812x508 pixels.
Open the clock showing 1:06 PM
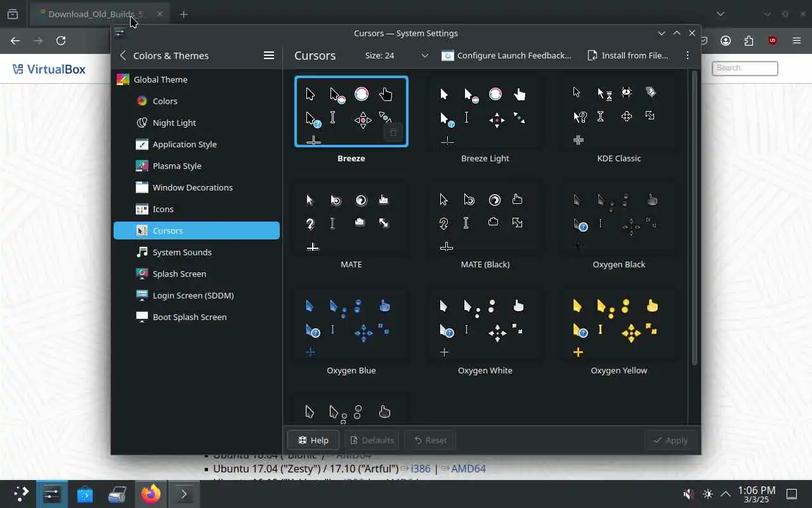coord(757,494)
